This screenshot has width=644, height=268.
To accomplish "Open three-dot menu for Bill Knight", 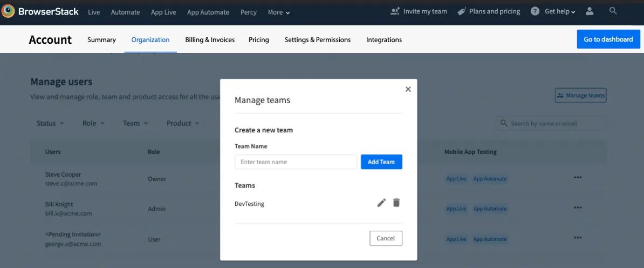I will (578, 208).
